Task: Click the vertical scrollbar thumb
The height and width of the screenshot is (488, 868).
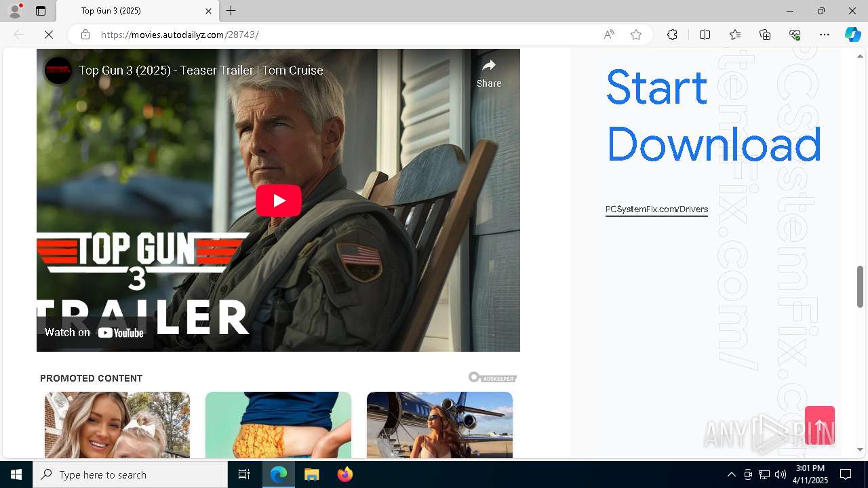Action: point(860,286)
